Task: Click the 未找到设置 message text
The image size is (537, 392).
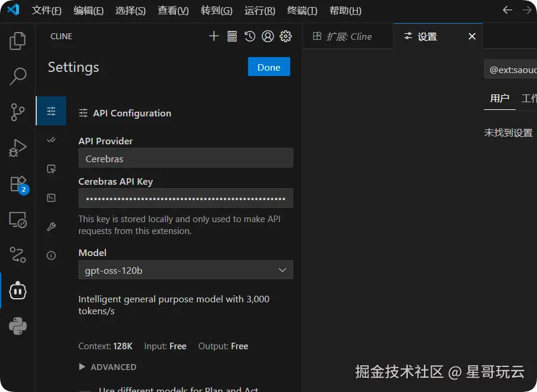Action: [508, 132]
